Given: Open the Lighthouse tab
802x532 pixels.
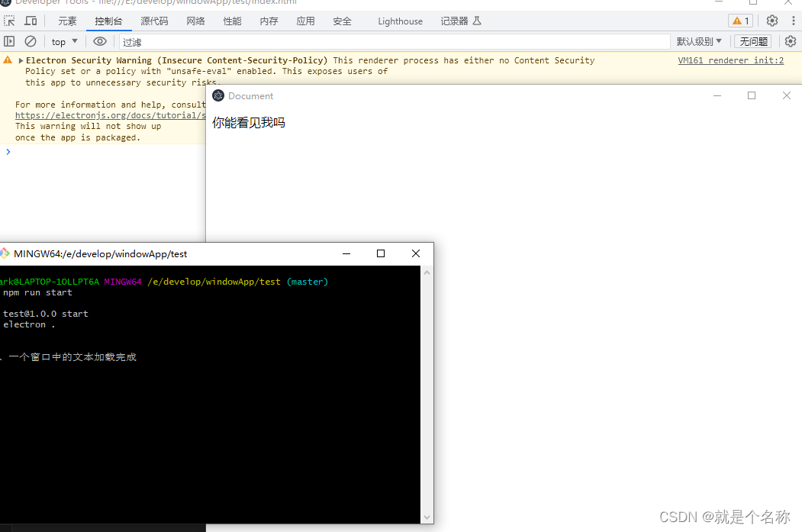Looking at the screenshot, I should click(x=400, y=21).
